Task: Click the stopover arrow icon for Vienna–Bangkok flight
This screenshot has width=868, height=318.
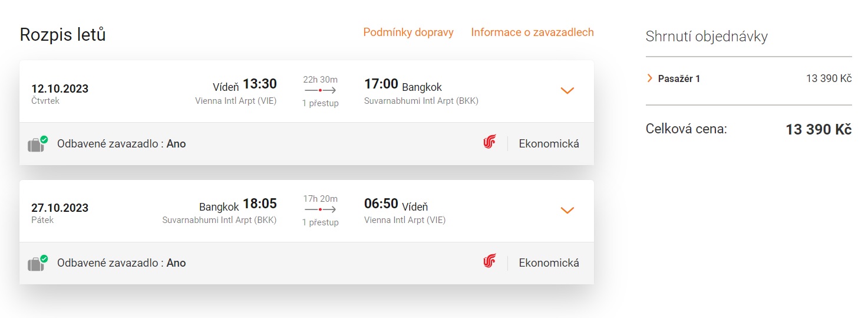Action: pyautogui.click(x=320, y=91)
